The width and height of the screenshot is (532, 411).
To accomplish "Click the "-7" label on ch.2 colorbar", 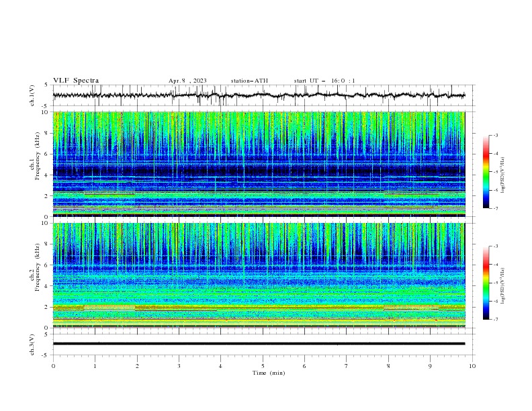I will [x=496, y=320].
